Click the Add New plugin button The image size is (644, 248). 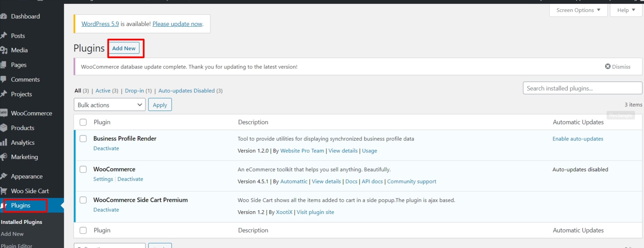[124, 48]
